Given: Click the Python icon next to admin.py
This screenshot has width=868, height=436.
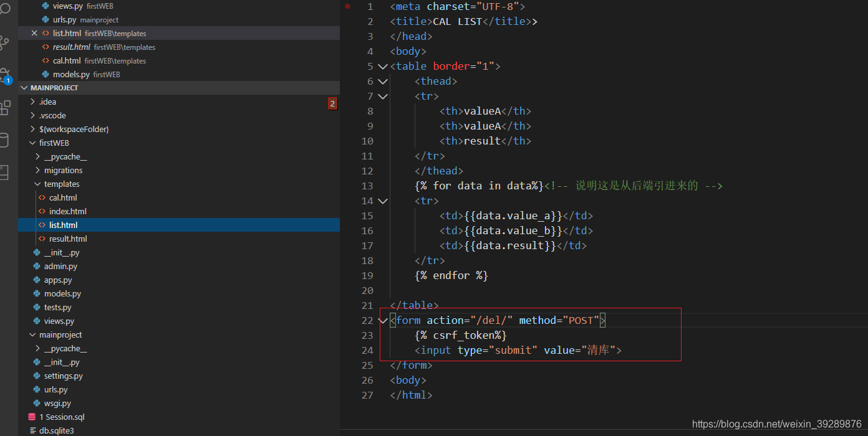Looking at the screenshot, I should tap(37, 266).
